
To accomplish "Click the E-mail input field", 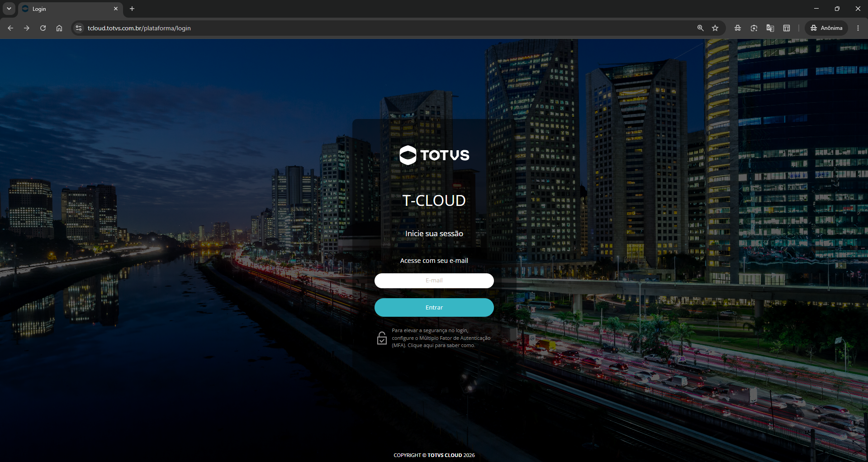I will [x=434, y=281].
